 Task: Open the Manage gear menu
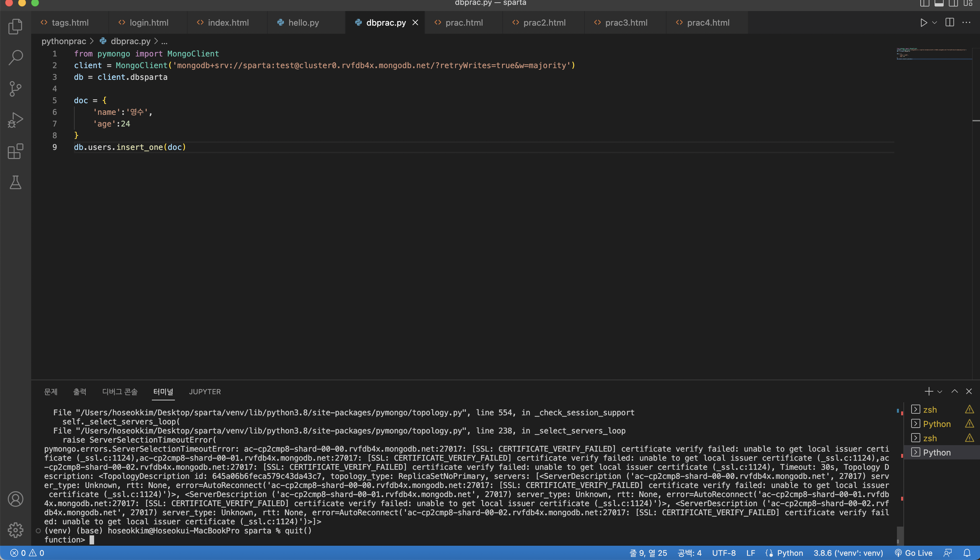pos(15,530)
